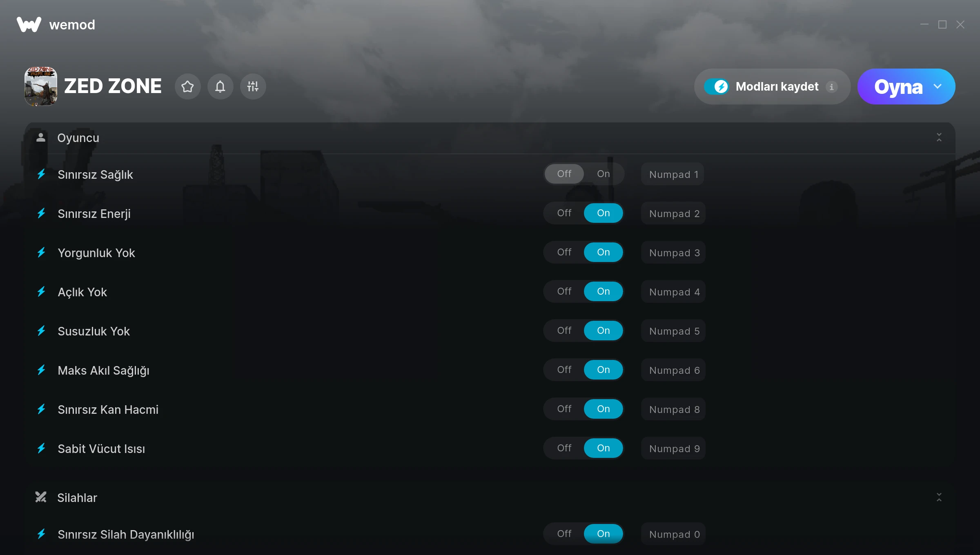
Task: Maximize the WeMod window
Action: coord(942,24)
